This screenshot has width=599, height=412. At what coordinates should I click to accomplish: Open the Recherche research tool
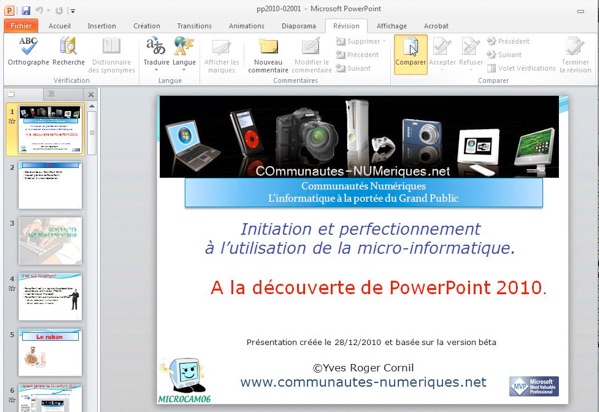pos(68,51)
